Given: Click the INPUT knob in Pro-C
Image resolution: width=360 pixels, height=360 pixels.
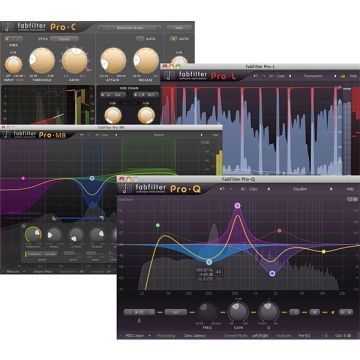Looking at the screenshot, I should [14, 65].
